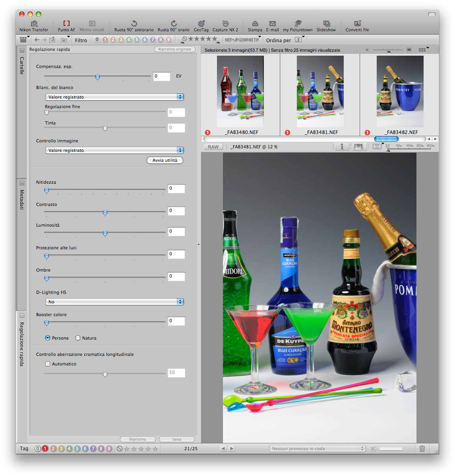Upload to my Picturetown
Image resolution: width=455 pixels, height=476 pixels.
tap(298, 26)
